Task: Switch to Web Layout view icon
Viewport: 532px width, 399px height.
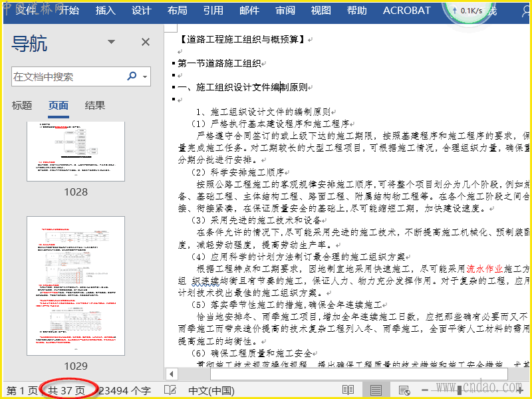Action: click(404, 390)
